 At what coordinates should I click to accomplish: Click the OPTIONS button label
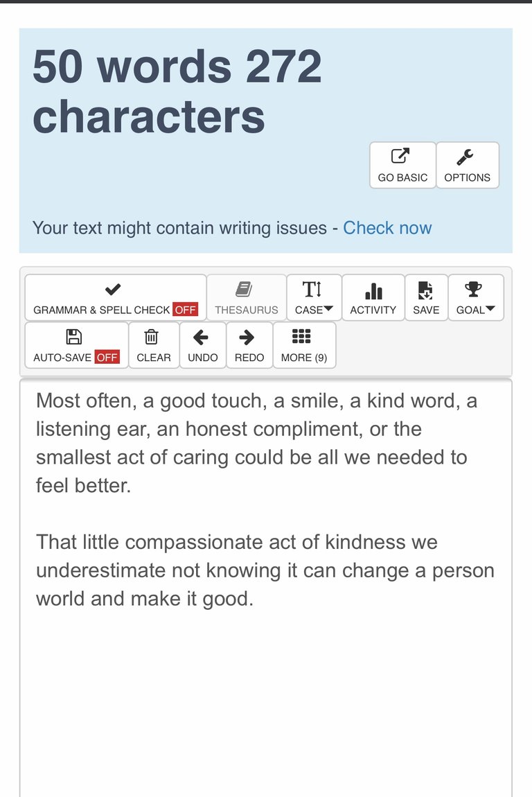(467, 177)
